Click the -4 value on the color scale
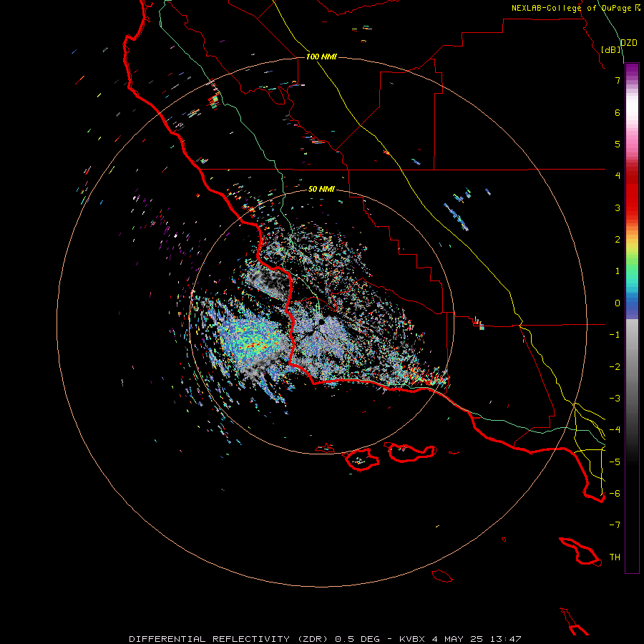Screen dimensions: 644x644 [615, 430]
